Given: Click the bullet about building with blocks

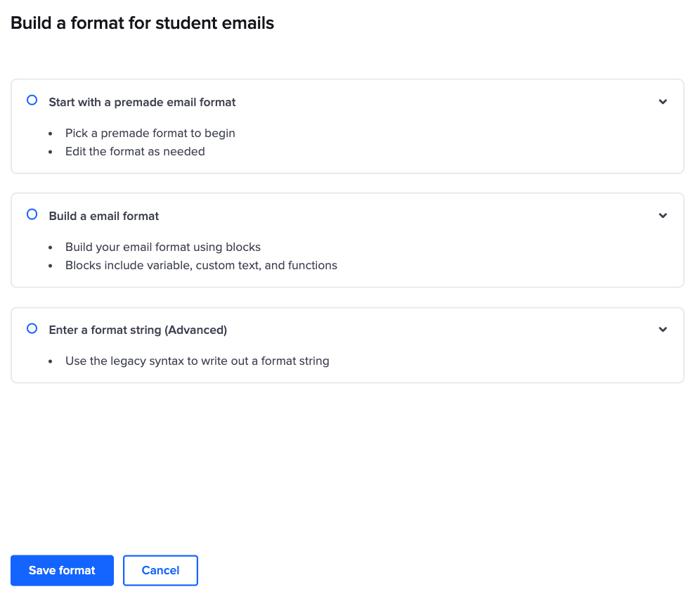Looking at the screenshot, I should coord(163,247).
